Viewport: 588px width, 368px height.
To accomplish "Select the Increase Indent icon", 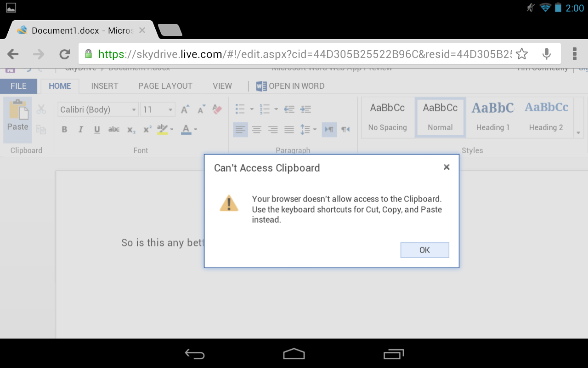I will coord(305,109).
